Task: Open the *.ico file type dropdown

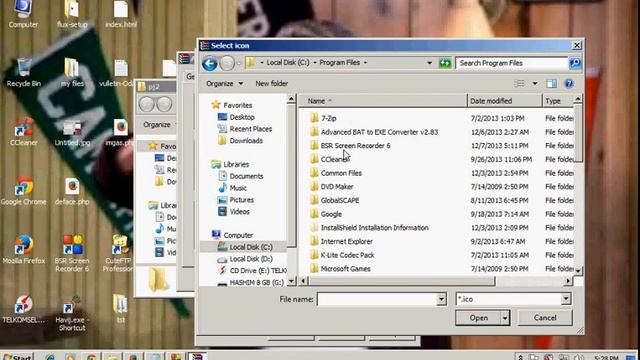Action: click(x=566, y=299)
